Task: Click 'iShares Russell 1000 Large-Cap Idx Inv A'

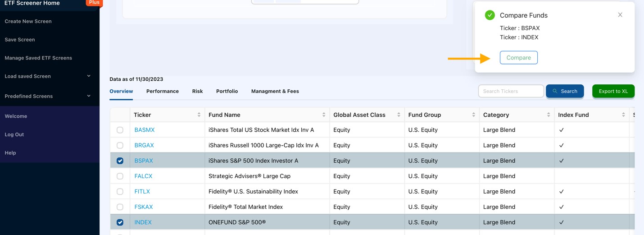Action: pos(263,145)
